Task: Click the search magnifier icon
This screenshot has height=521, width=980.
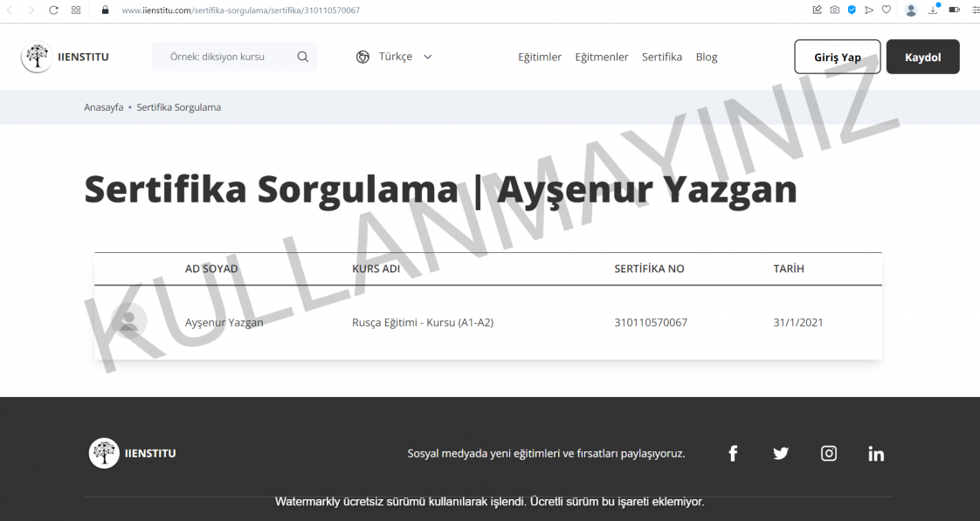Action: point(302,56)
